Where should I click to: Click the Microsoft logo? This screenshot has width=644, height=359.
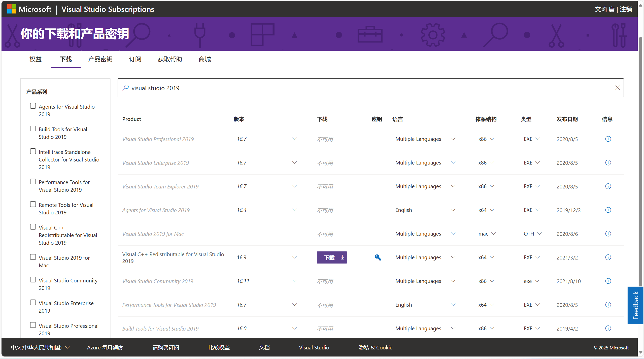(x=12, y=9)
